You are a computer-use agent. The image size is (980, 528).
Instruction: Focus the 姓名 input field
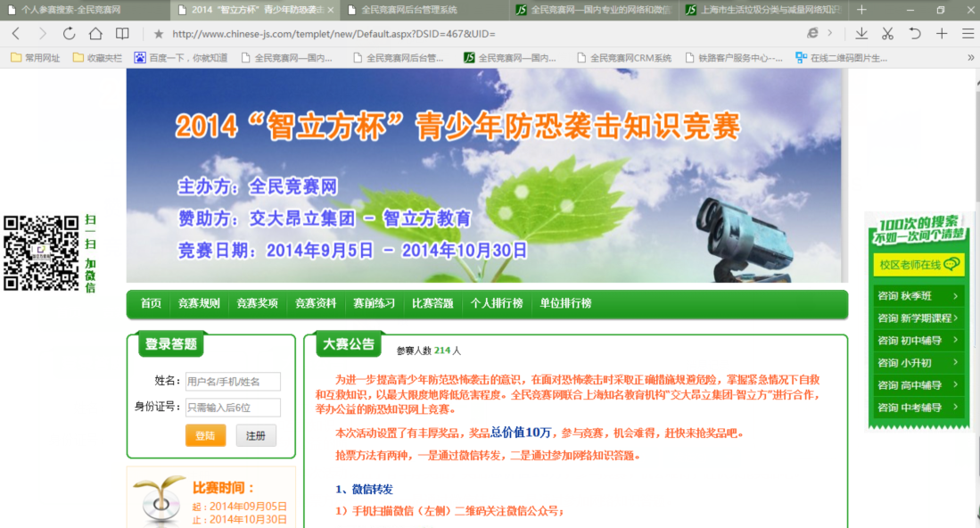233,381
